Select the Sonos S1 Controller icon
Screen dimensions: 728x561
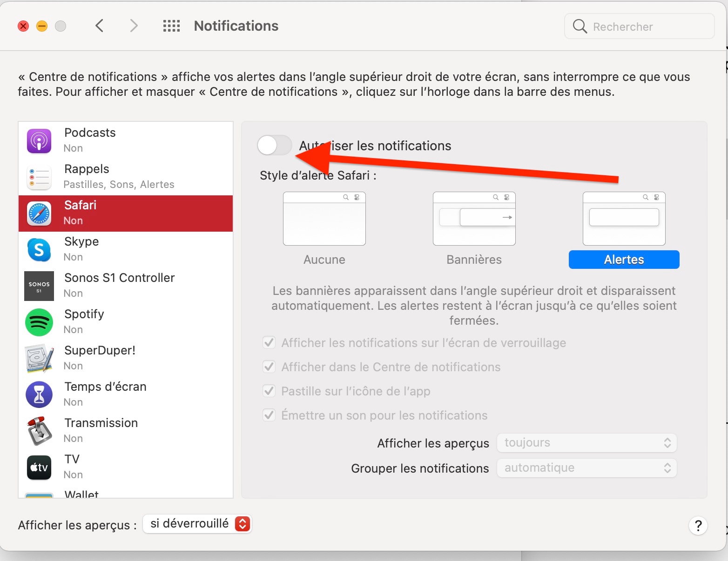click(39, 286)
